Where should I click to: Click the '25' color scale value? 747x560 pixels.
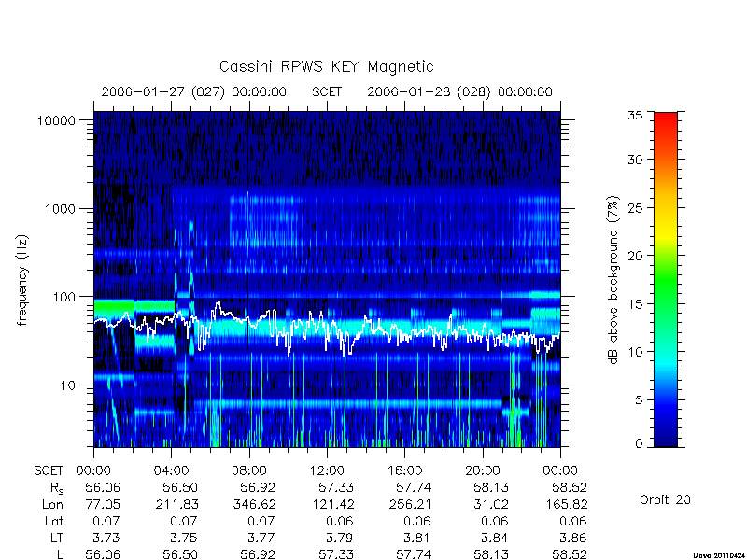coord(635,208)
